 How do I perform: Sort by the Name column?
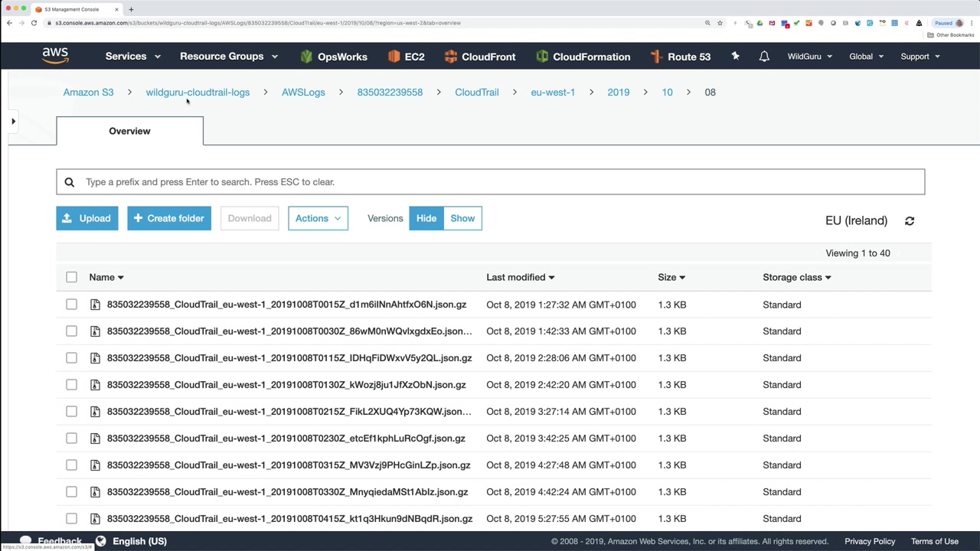point(106,277)
